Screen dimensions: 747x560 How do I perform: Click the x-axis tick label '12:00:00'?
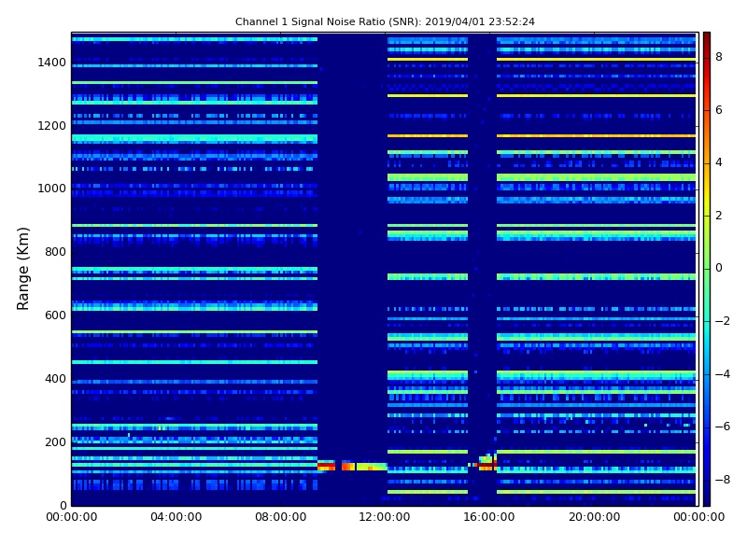[x=385, y=517]
